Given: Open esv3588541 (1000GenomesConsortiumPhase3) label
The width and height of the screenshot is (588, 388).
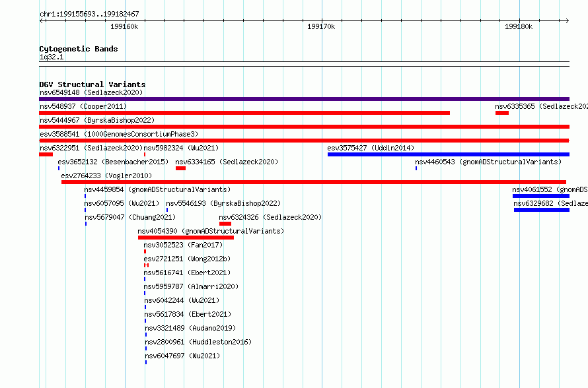Looking at the screenshot, I should click(x=119, y=134).
